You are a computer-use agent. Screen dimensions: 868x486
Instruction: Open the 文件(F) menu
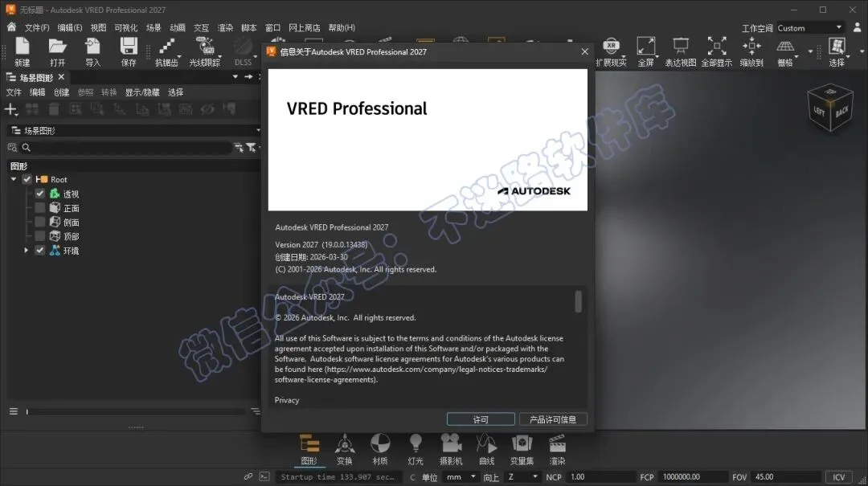point(37,27)
